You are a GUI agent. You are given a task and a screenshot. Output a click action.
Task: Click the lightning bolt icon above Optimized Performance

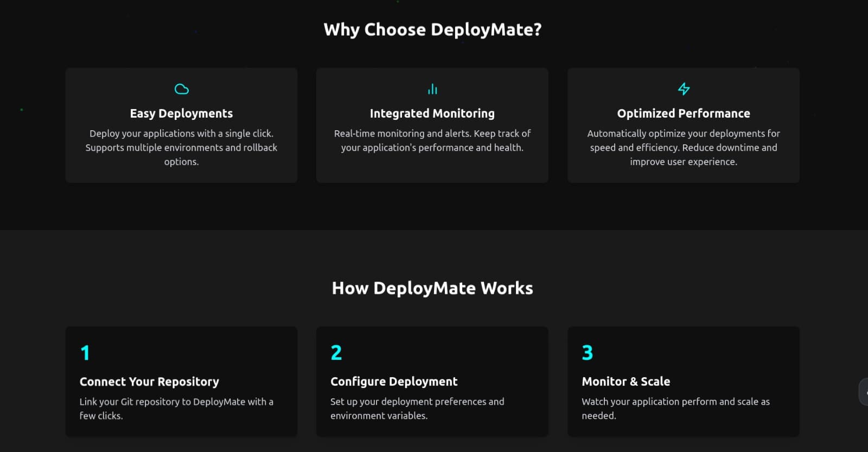(x=684, y=89)
